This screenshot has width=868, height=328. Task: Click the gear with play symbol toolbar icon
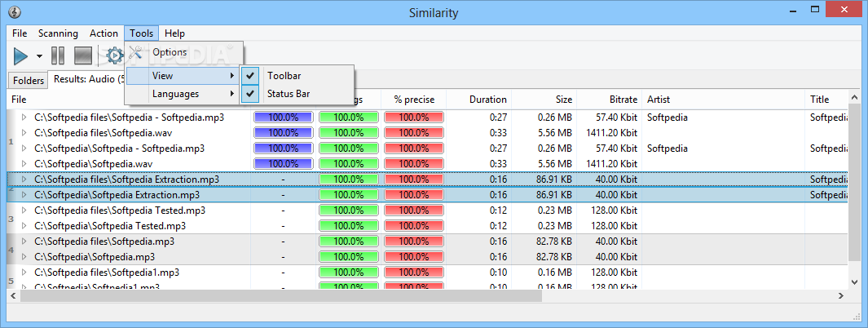coord(115,55)
